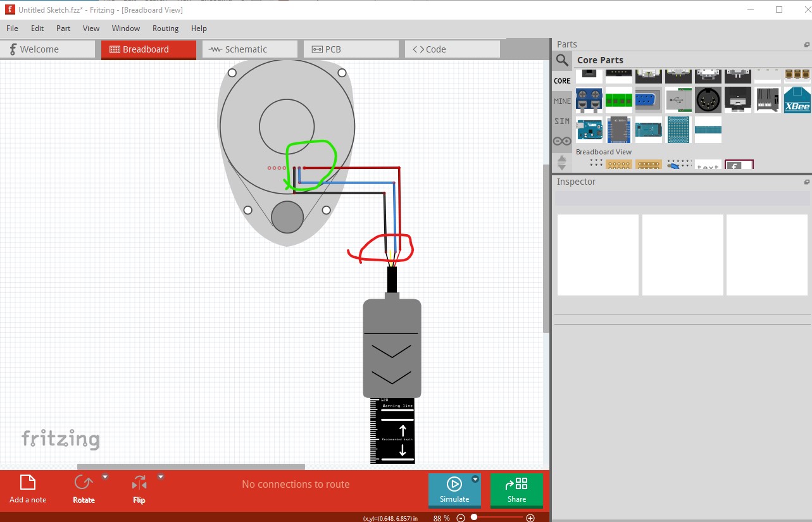
Task: Open the Help menu
Action: (199, 28)
